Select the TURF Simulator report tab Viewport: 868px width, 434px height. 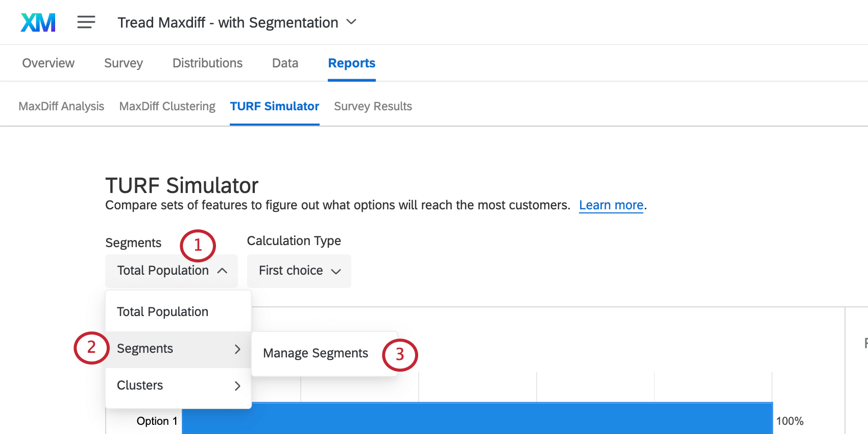pos(274,106)
